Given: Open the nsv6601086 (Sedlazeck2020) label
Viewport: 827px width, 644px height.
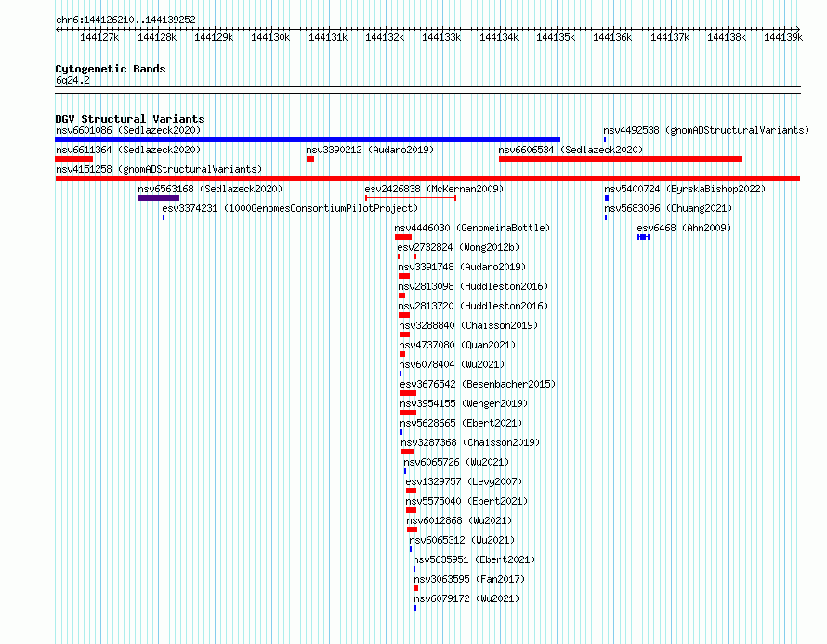Looking at the screenshot, I should 128,130.
